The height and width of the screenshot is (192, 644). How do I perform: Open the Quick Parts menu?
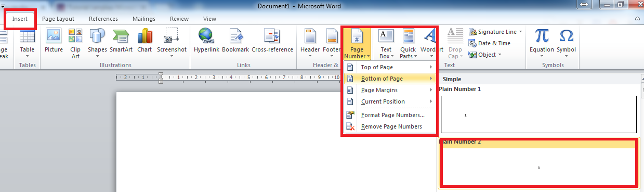(x=408, y=44)
